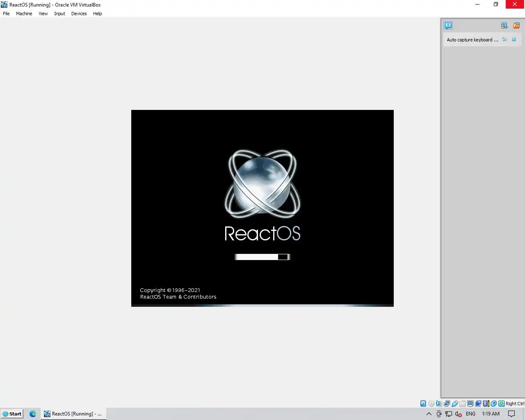
Task: Click the Right Ctrl host key label
Action: [515, 404]
